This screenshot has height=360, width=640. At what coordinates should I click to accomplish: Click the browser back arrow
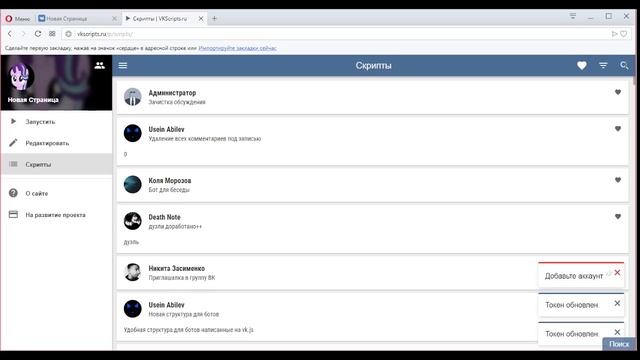click(x=10, y=34)
